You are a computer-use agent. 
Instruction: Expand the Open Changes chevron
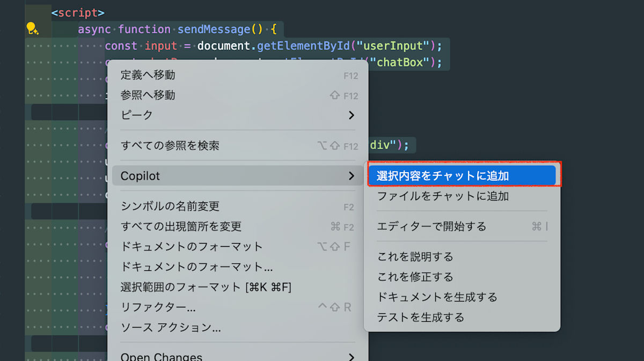pos(352,357)
